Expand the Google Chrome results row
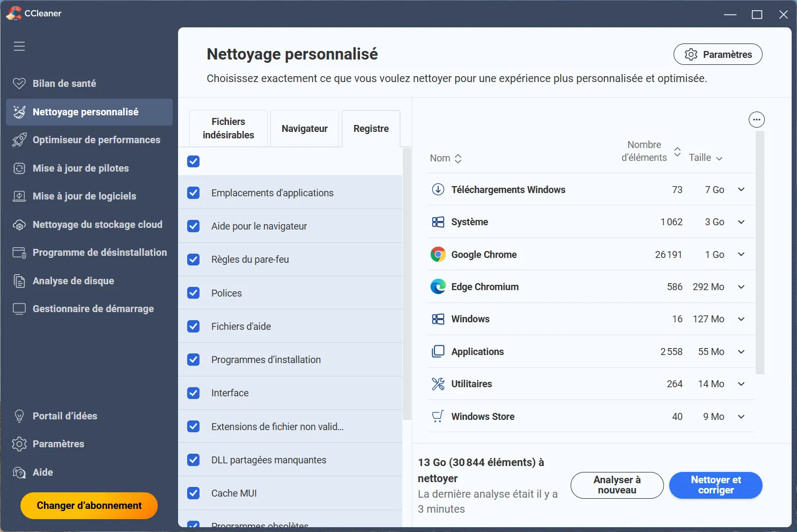Screen dimensions: 797x532 point(741,254)
